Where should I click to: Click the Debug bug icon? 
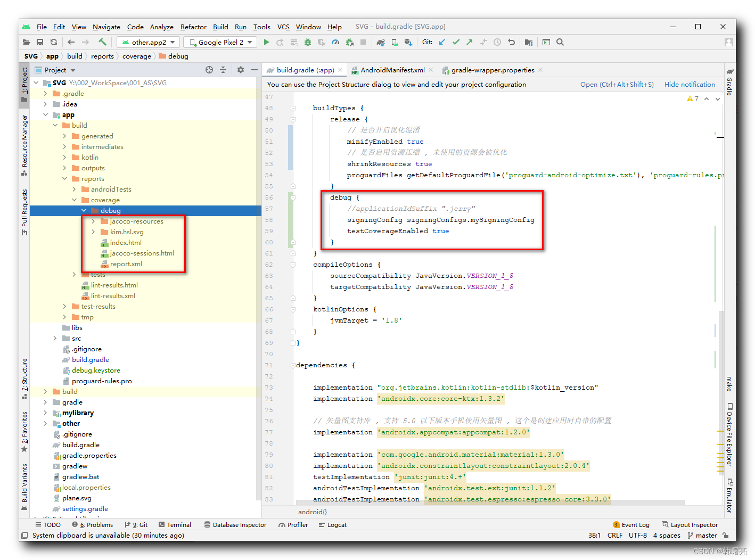[308, 42]
